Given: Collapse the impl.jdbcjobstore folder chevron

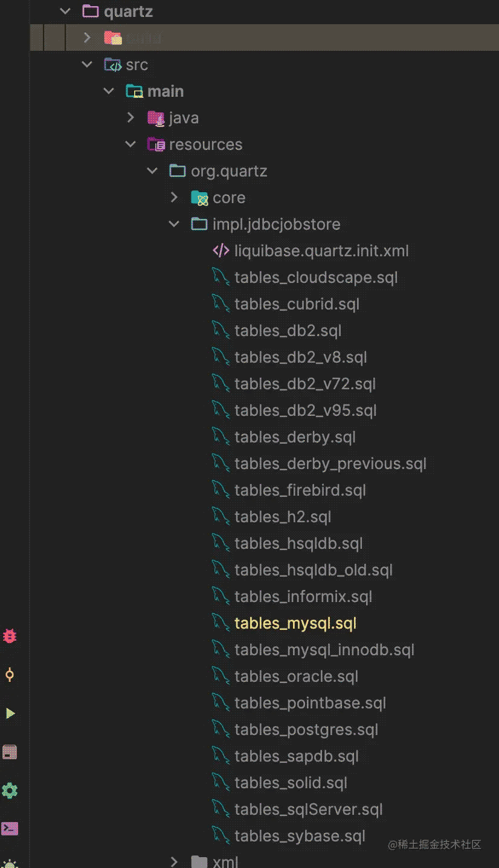Looking at the screenshot, I should [x=175, y=224].
